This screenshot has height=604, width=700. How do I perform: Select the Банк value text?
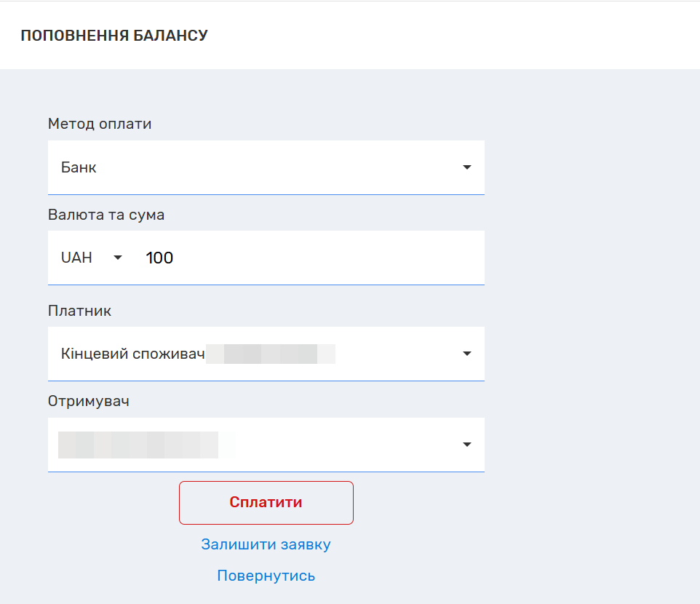79,167
